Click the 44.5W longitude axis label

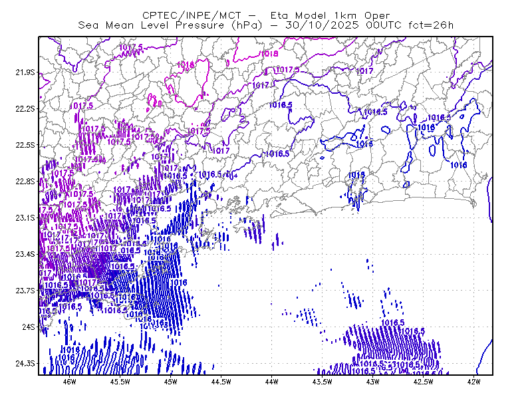(x=221, y=382)
